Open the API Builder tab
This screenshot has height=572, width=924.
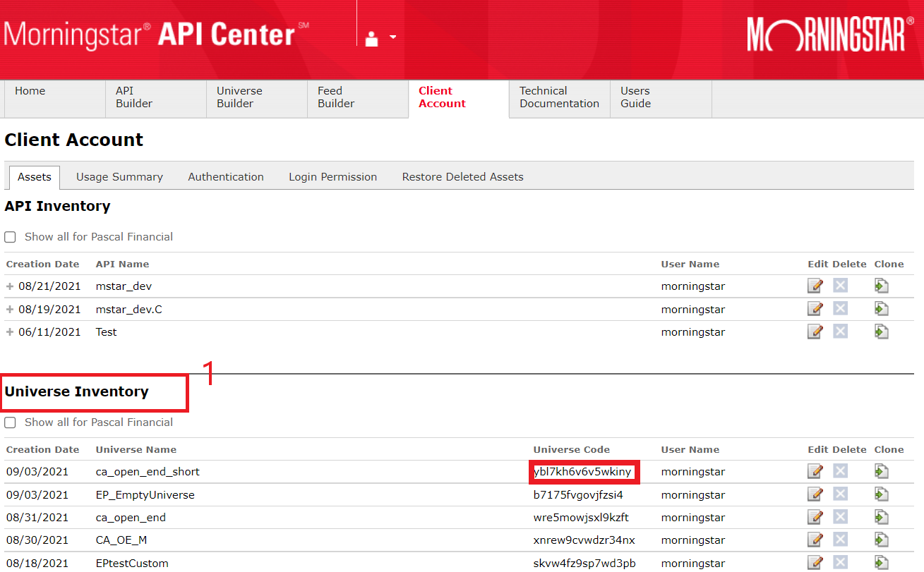coord(156,99)
